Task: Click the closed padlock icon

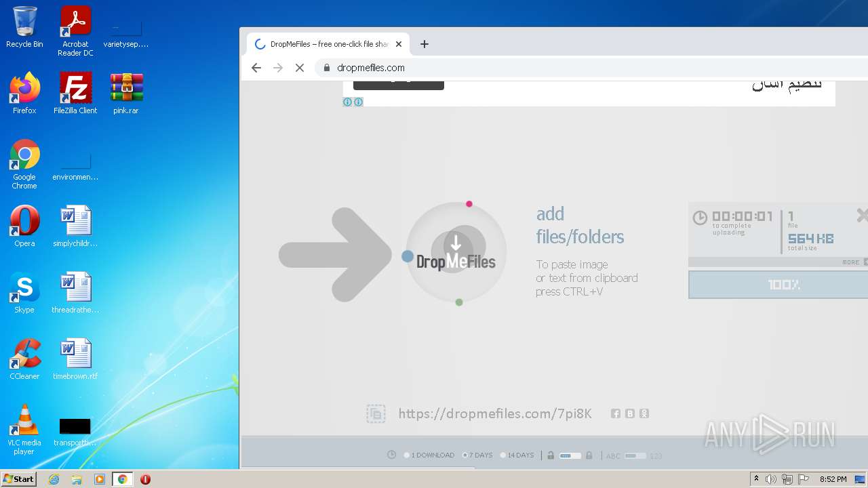Action: (589, 455)
